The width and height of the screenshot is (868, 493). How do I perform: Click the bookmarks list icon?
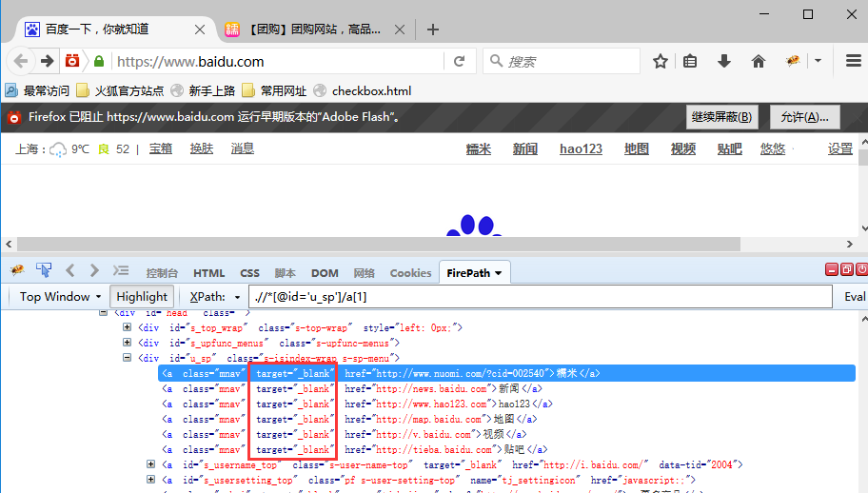click(x=690, y=62)
